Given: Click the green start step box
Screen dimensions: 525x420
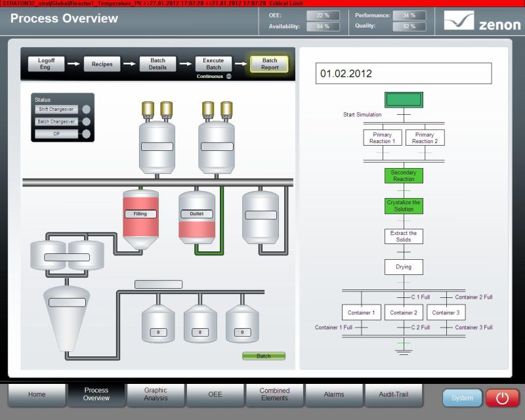Looking at the screenshot, I should [x=404, y=100].
